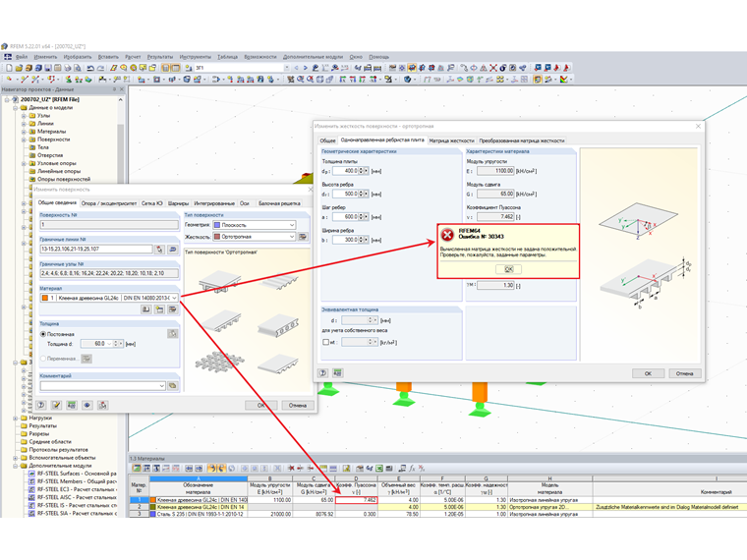Expand the Узлы tree node
This screenshot has width=747, height=560.
[24, 115]
